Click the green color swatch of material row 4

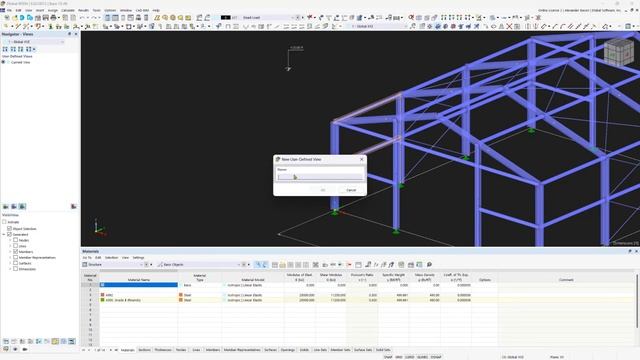tap(102, 300)
